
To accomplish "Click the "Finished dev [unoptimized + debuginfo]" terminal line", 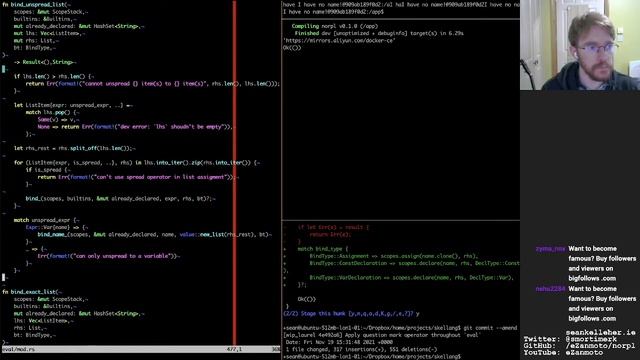I will [379, 33].
